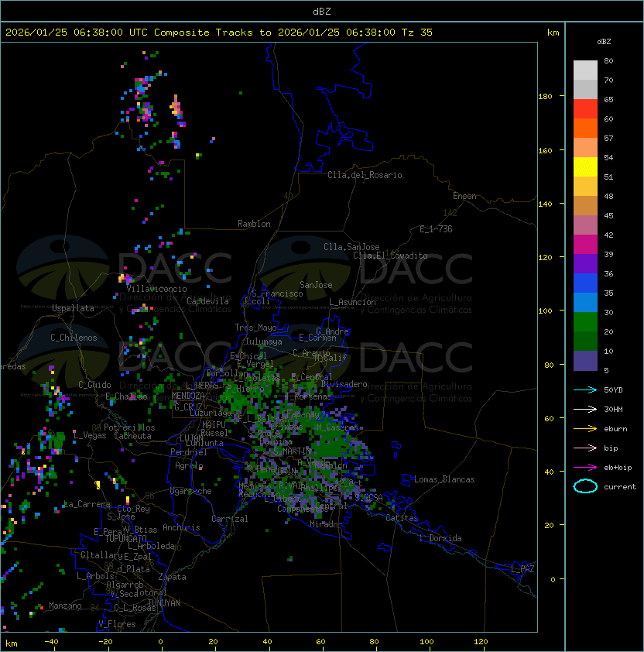The width and height of the screenshot is (644, 652).
Task: Click the Tres_Mayo map label
Action: coord(255,328)
